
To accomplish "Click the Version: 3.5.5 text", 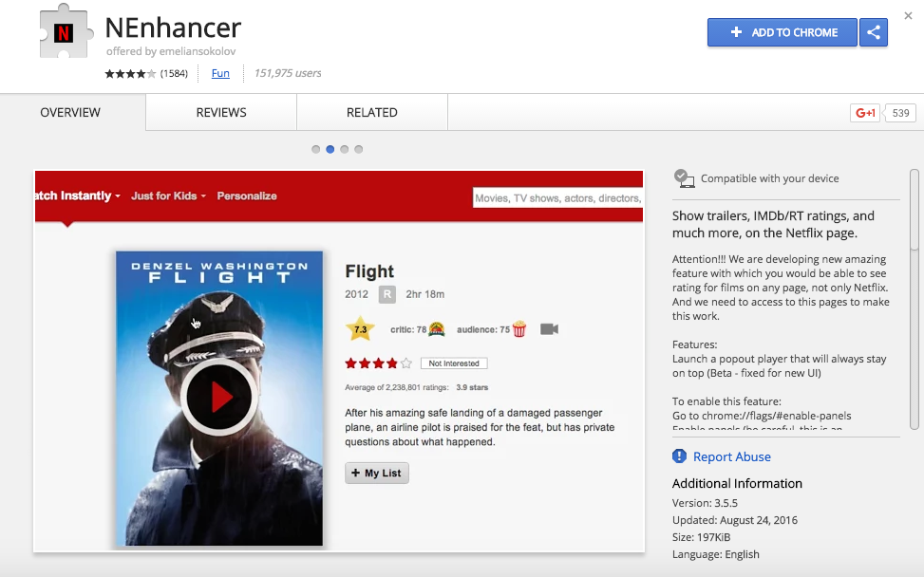I will point(705,503).
